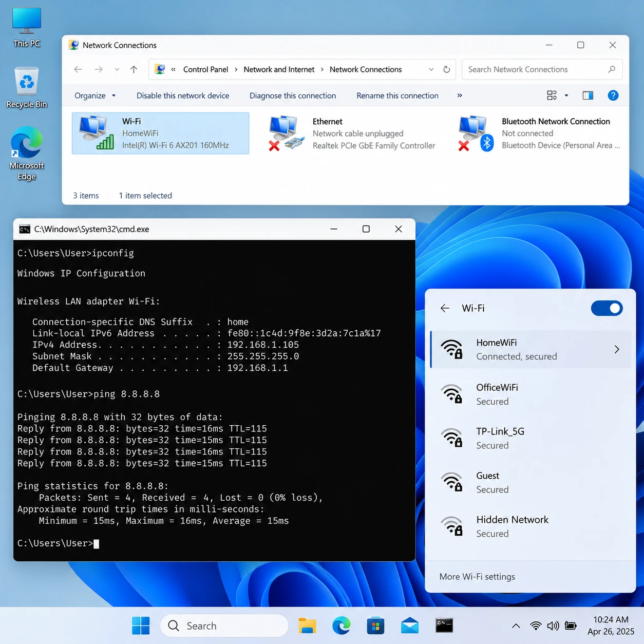Viewport: 644px width, 644px height.
Task: Change view layout icon
Action: click(x=552, y=96)
